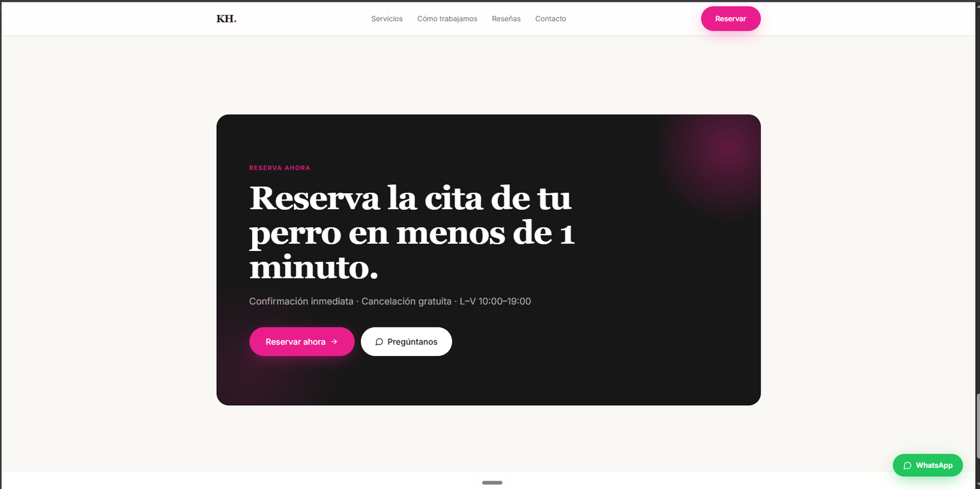980x489 pixels.
Task: Open the Servicios navigation link
Action: tap(386, 19)
